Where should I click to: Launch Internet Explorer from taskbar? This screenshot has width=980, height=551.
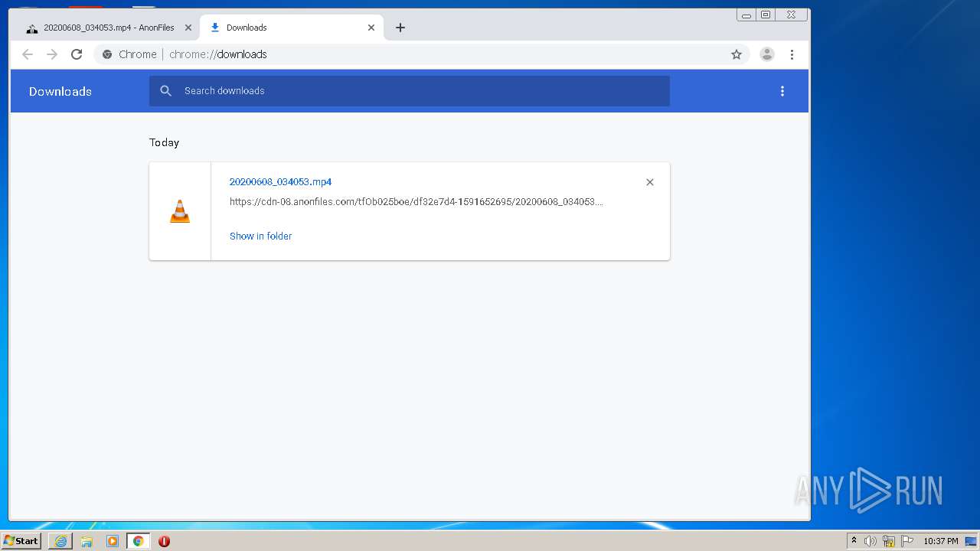pyautogui.click(x=60, y=541)
